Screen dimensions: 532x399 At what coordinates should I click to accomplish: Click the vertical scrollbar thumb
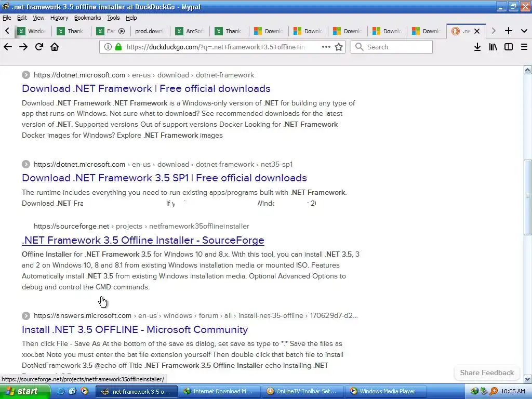[528, 197]
